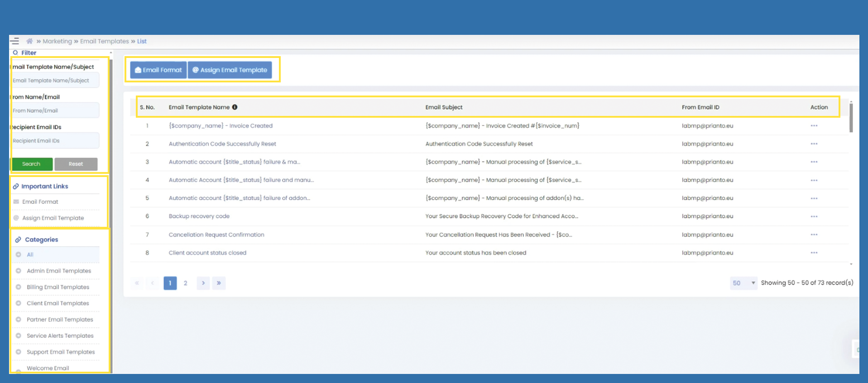Focus the Recipient Email IDs field

point(55,141)
